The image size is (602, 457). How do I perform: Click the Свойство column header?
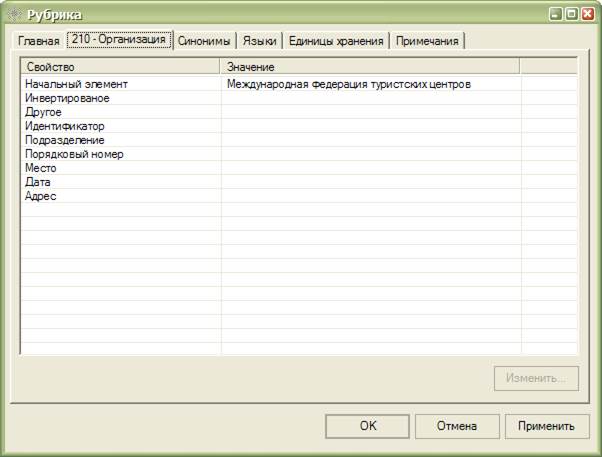click(x=120, y=66)
